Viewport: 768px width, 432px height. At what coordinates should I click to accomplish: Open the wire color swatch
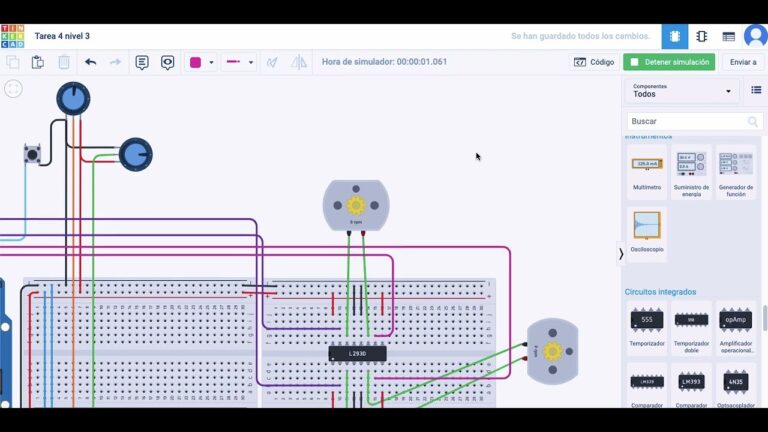click(195, 62)
